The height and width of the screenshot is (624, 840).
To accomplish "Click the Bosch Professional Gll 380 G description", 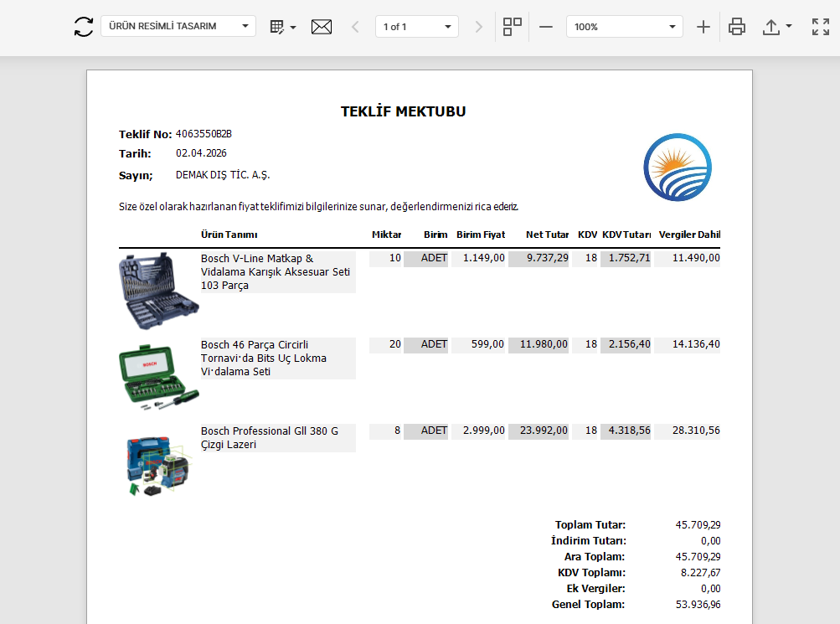I will pyautogui.click(x=277, y=437).
